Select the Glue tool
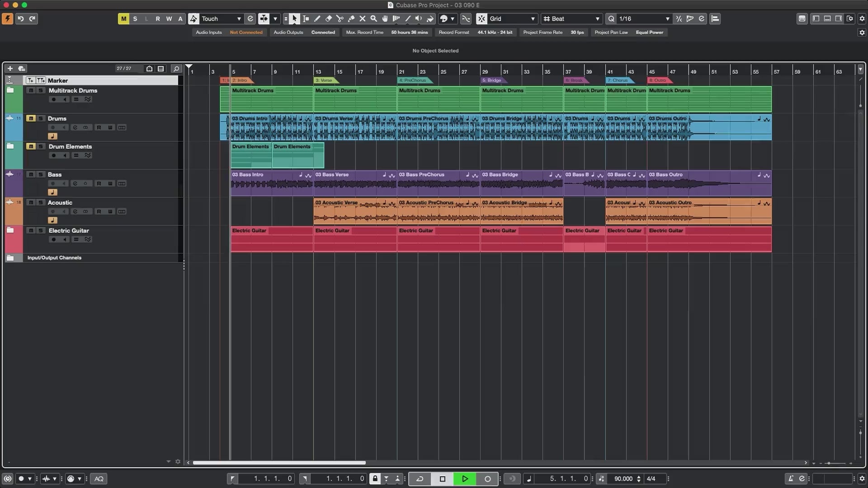The image size is (868, 488). [x=351, y=19]
